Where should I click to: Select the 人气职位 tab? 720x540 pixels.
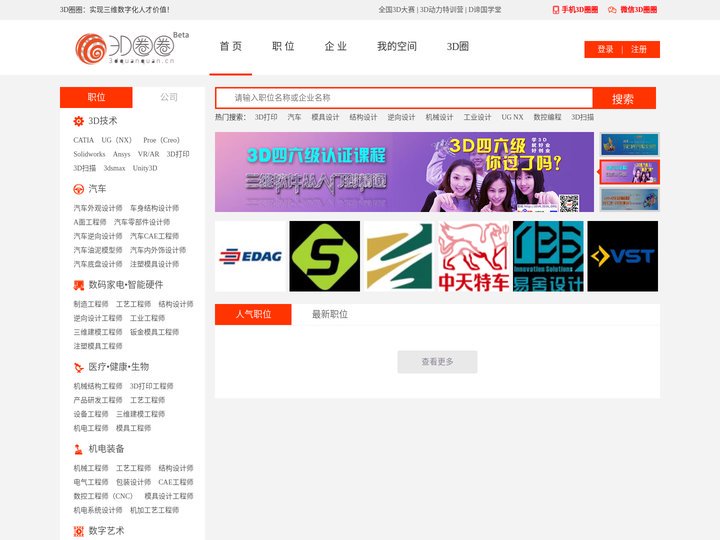253,315
